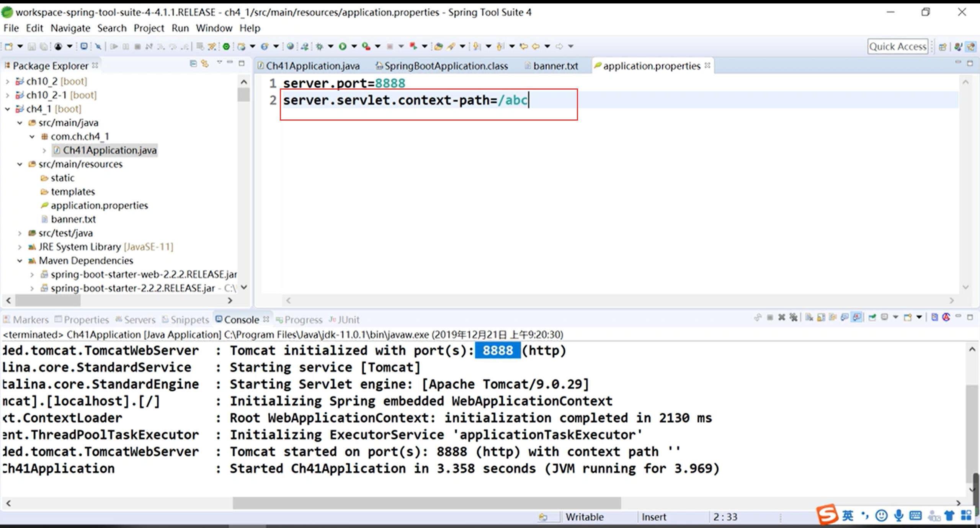
Task: Click the New file wizard icon
Action: [x=8, y=46]
